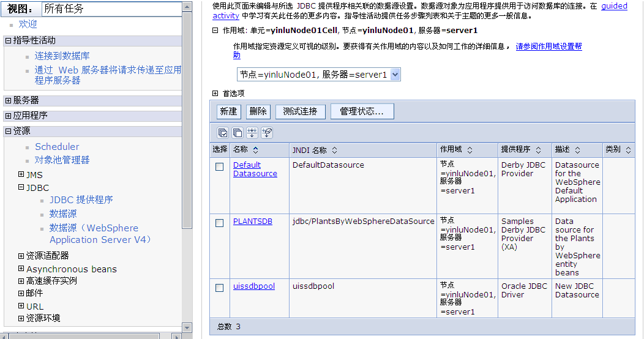This screenshot has width=644, height=339.
Task: Open JDBC 提供程序 in navigation tree
Action: click(x=81, y=199)
